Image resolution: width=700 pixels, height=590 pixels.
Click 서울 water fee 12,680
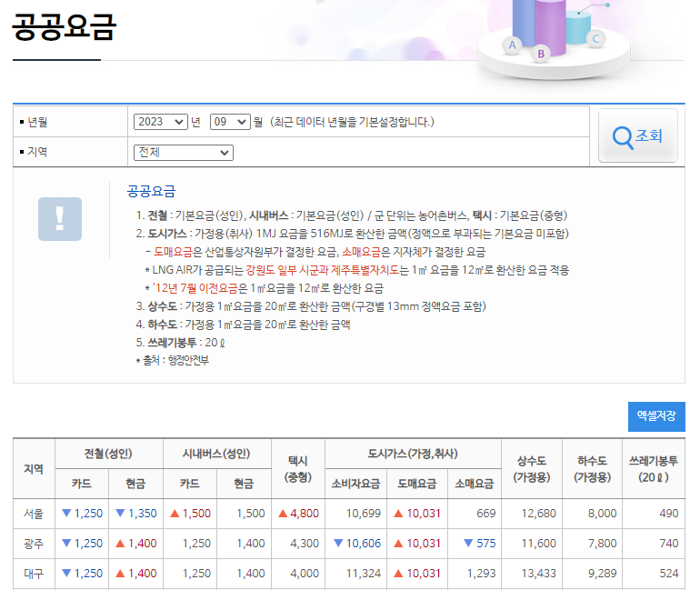pos(539,514)
